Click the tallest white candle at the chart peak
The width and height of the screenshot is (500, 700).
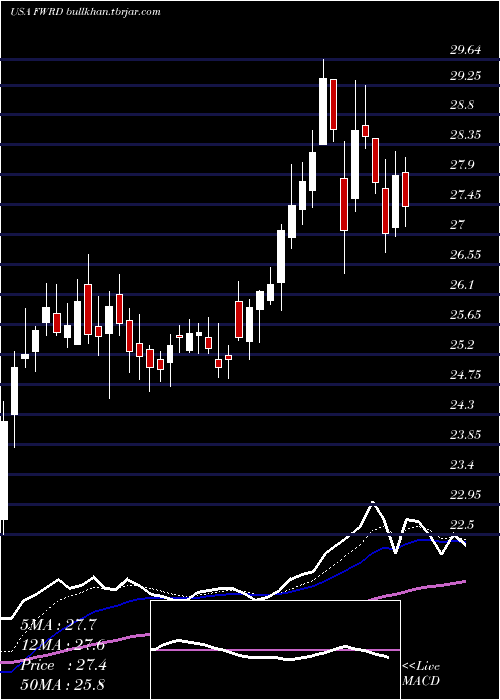coord(323,111)
